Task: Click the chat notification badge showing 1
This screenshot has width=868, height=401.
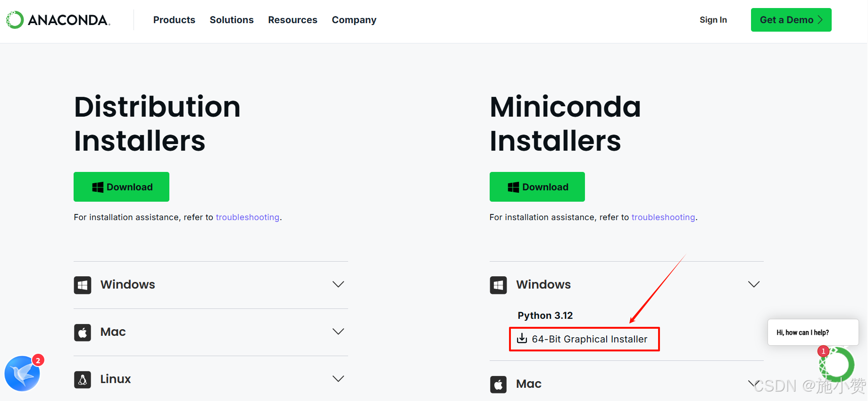Action: (x=823, y=351)
